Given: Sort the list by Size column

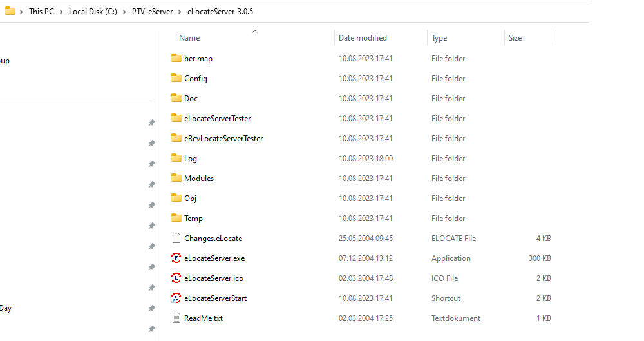Looking at the screenshot, I should pos(515,38).
